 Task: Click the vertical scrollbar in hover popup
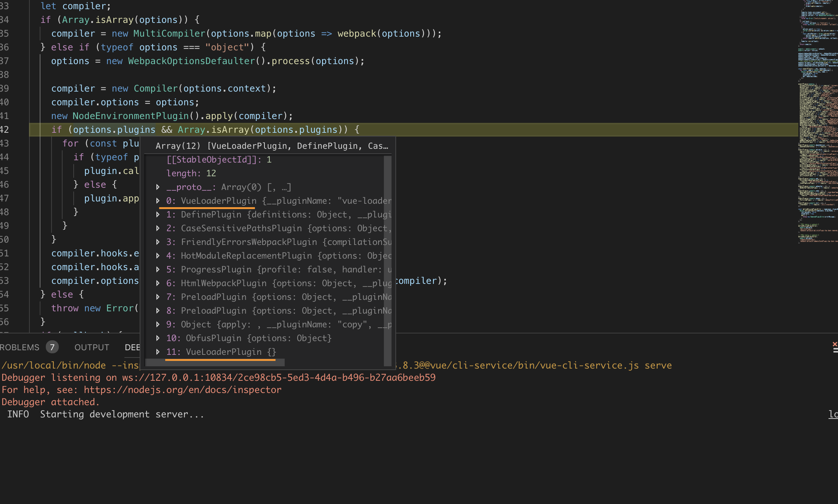[x=387, y=261]
